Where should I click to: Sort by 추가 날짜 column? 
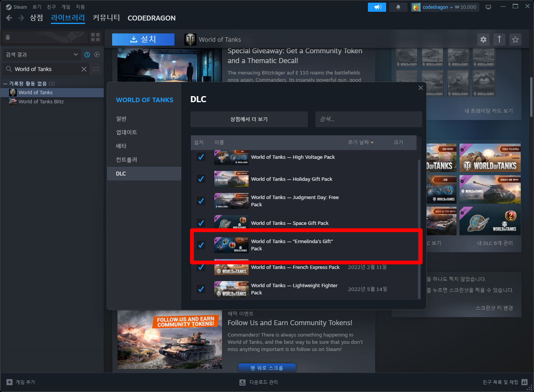coord(361,142)
